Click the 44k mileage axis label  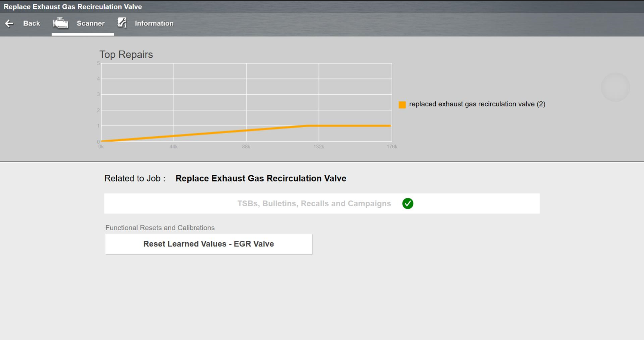pos(174,147)
